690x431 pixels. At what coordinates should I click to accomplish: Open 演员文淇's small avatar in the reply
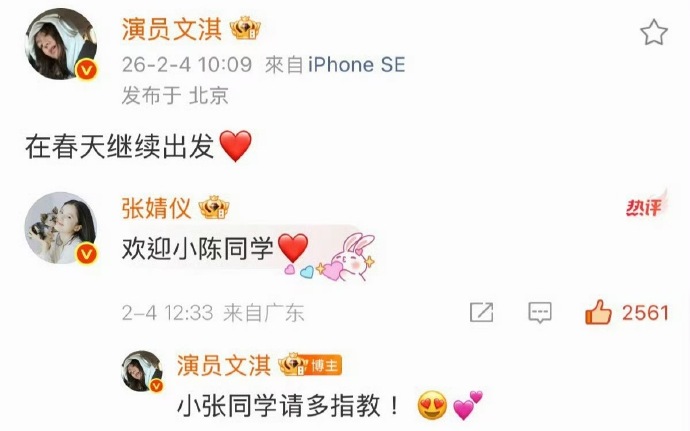(142, 371)
